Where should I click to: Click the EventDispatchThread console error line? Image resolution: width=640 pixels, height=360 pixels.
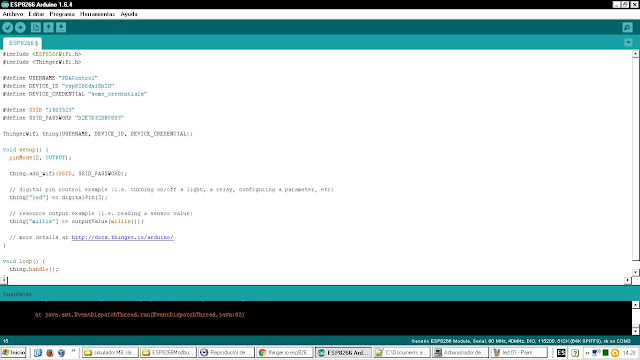pos(140,315)
